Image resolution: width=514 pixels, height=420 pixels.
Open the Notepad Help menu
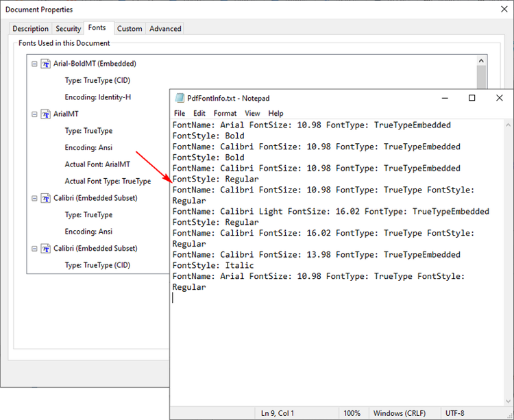coord(276,113)
